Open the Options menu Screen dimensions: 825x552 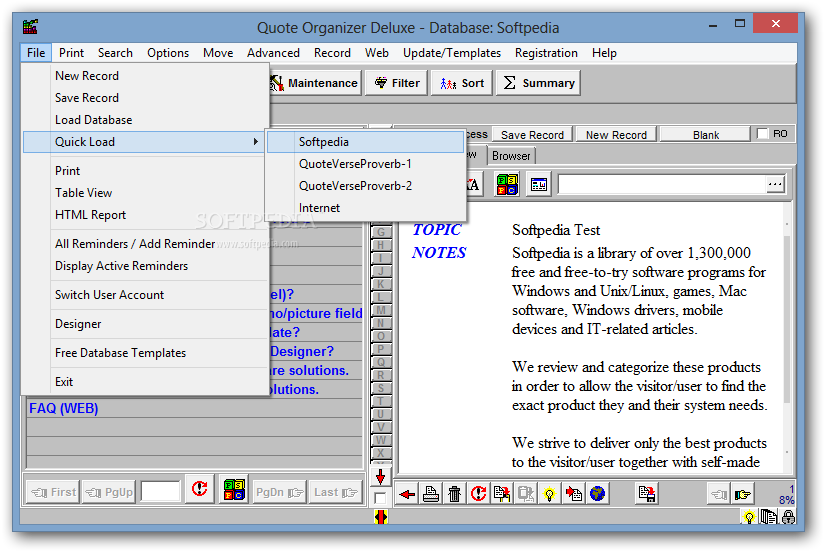[168, 53]
